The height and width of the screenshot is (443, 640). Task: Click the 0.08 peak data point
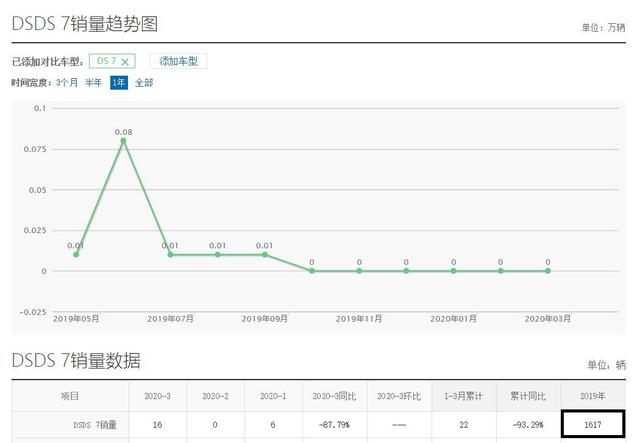pyautogui.click(x=123, y=141)
